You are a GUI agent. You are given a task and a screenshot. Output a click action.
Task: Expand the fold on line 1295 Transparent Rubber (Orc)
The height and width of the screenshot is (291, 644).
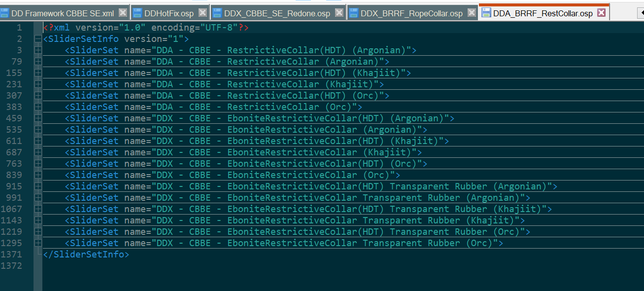pos(38,243)
